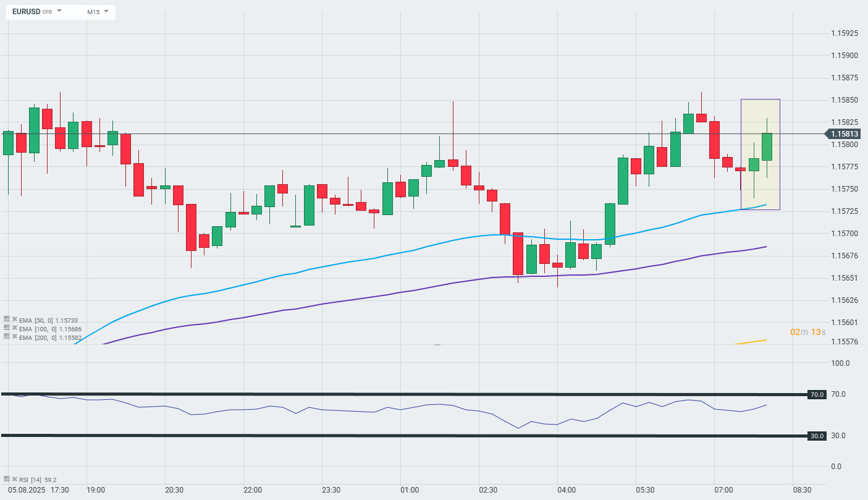Click price axis value 1.15900
Viewport: 868px width, 500px height.
point(845,56)
